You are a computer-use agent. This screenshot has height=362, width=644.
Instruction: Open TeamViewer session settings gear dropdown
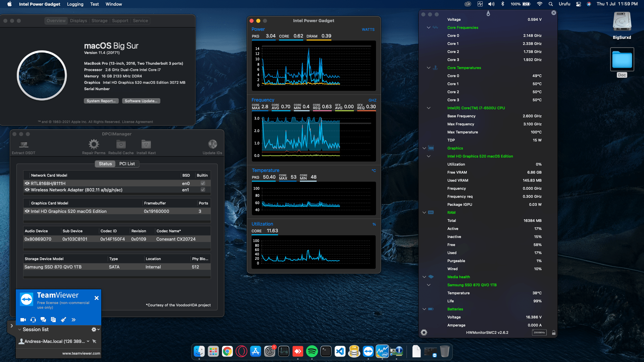pos(96,329)
